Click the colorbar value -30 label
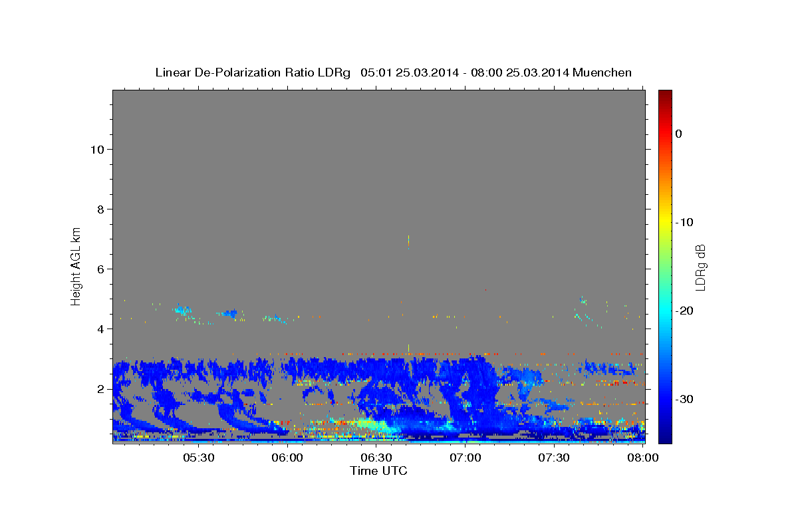Image resolution: width=798 pixels, height=532 pixels. (x=684, y=399)
